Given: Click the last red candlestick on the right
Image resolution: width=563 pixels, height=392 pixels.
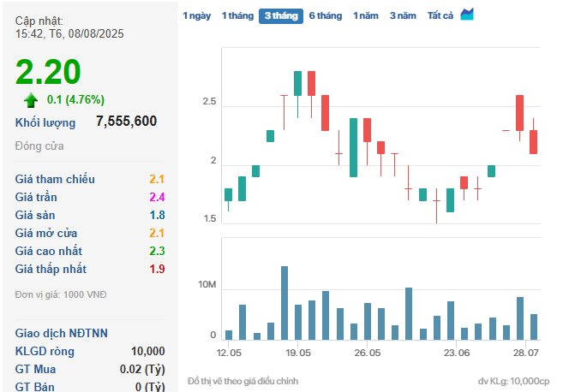Looking at the screenshot, I should pos(533,141).
